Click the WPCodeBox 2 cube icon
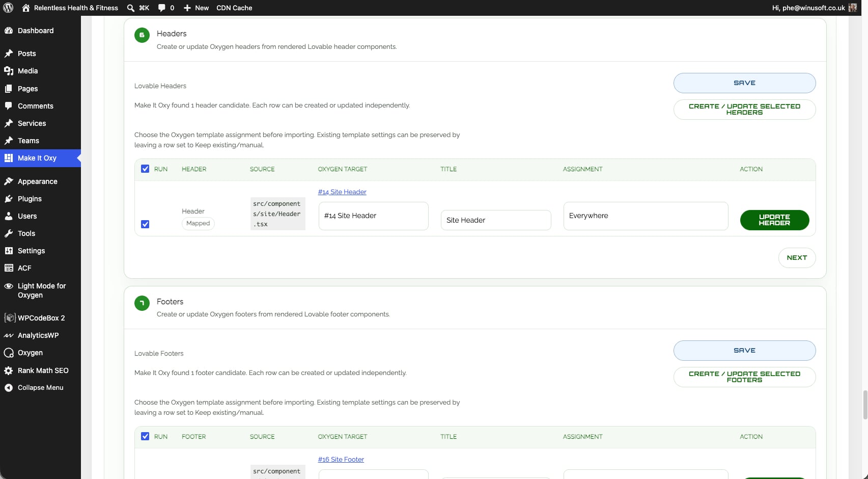868x479 pixels. [x=10, y=318]
